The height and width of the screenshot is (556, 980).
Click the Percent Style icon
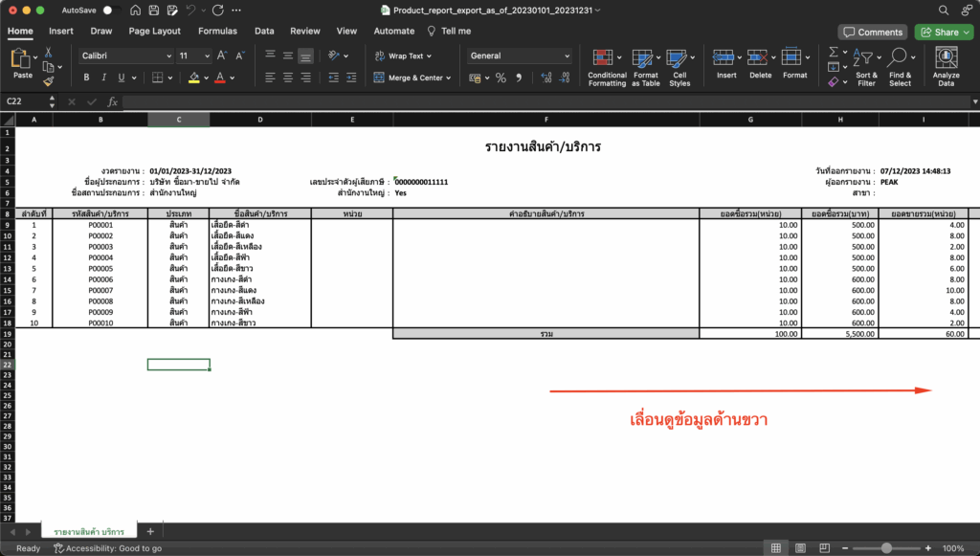click(500, 78)
